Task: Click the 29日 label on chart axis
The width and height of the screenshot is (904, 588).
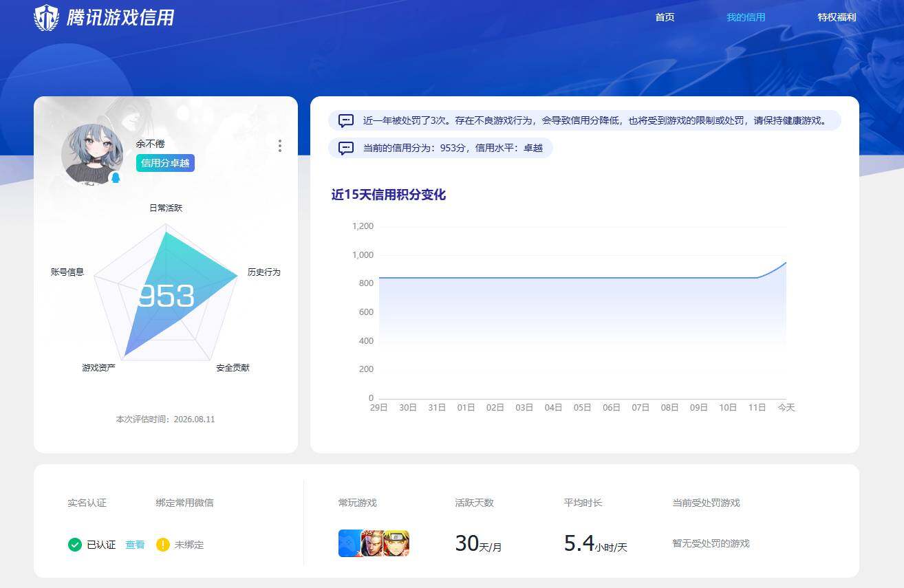Action: (x=379, y=408)
